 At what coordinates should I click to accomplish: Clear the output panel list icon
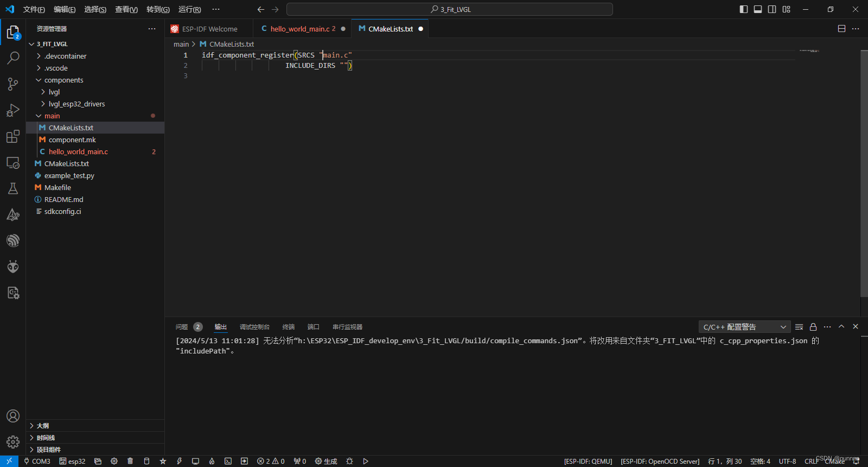pos(799,327)
